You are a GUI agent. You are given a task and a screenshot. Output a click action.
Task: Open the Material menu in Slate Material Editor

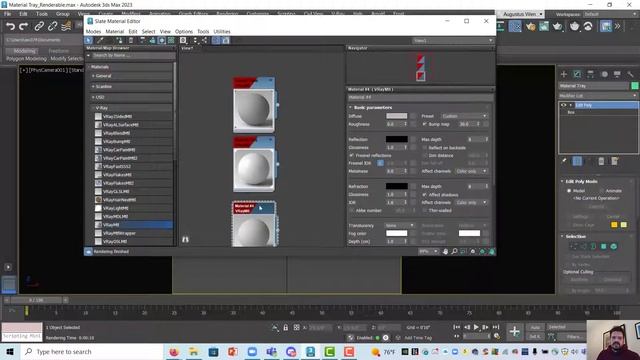[115, 31]
